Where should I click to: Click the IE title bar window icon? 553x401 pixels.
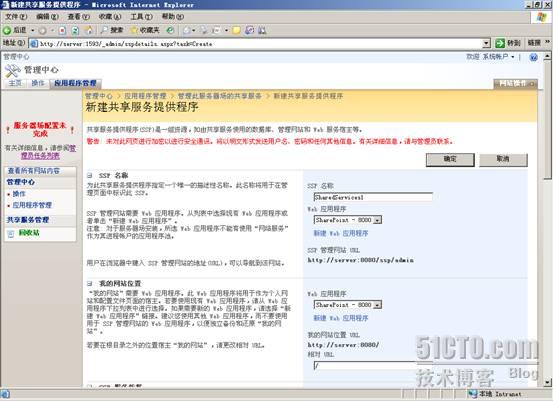click(5, 5)
